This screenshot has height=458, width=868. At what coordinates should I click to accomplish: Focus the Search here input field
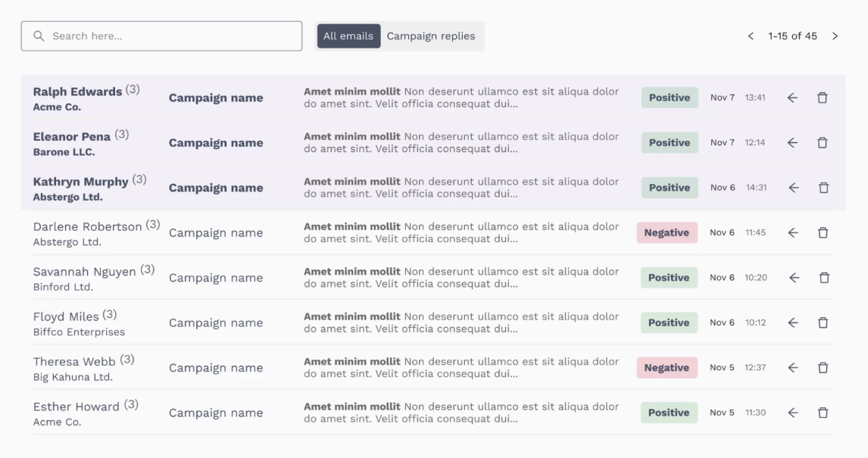[x=161, y=36]
